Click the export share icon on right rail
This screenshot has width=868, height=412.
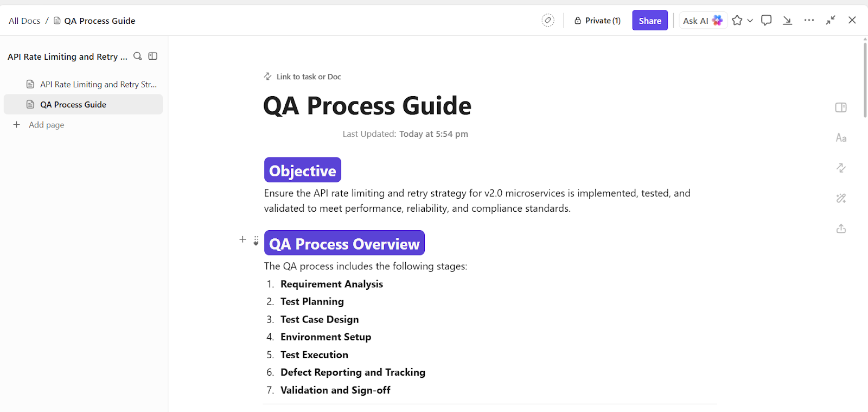pos(841,229)
